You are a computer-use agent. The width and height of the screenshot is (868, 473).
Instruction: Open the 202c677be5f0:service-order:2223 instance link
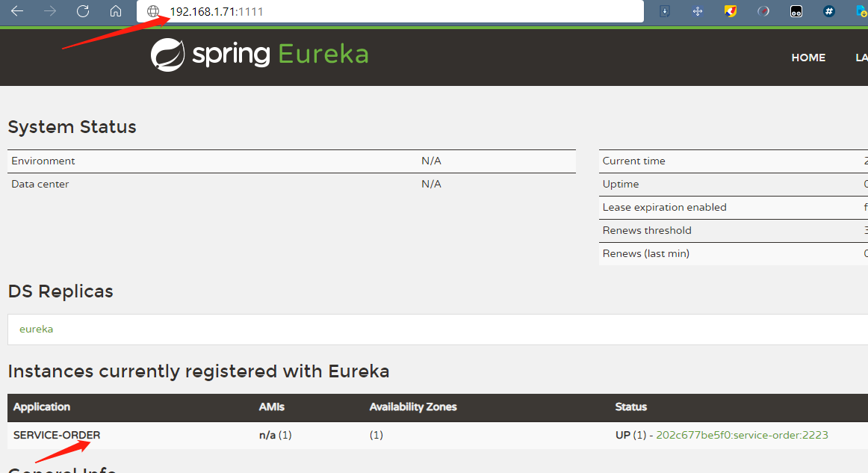point(742,435)
